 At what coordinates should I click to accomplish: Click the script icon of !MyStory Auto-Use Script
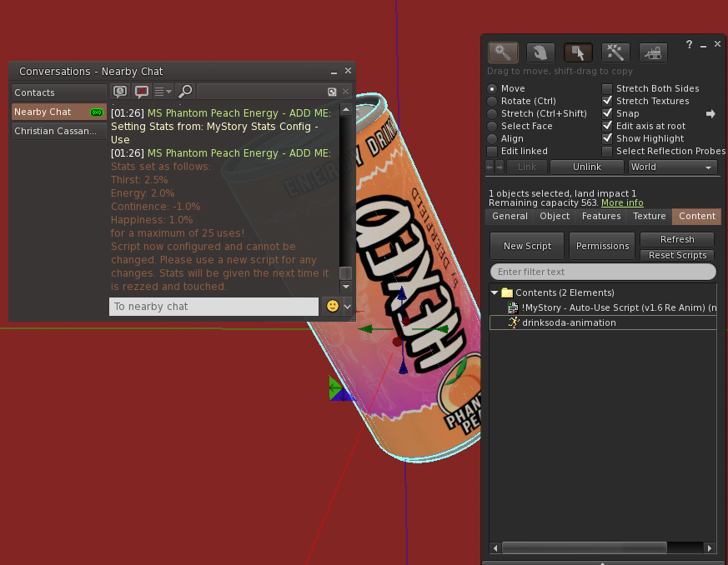click(x=513, y=307)
